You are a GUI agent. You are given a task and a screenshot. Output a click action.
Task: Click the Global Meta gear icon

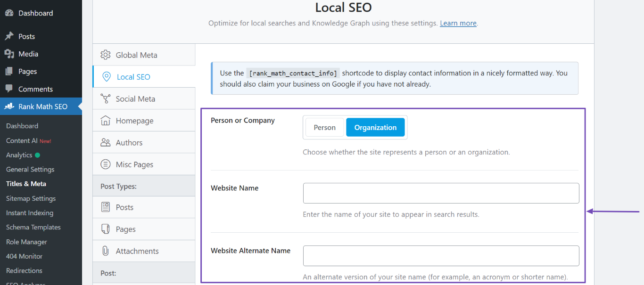[106, 55]
